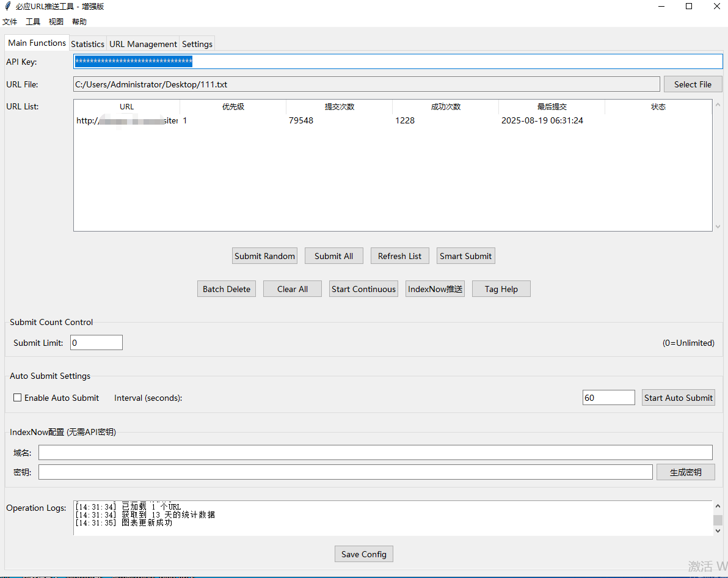
Task: Select the Main Functions tab
Action: 37,43
